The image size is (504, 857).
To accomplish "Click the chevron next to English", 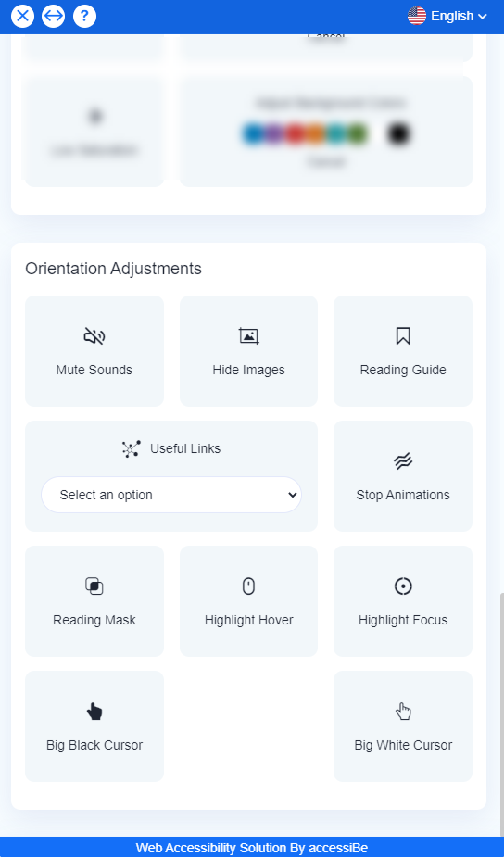I will coord(482,17).
